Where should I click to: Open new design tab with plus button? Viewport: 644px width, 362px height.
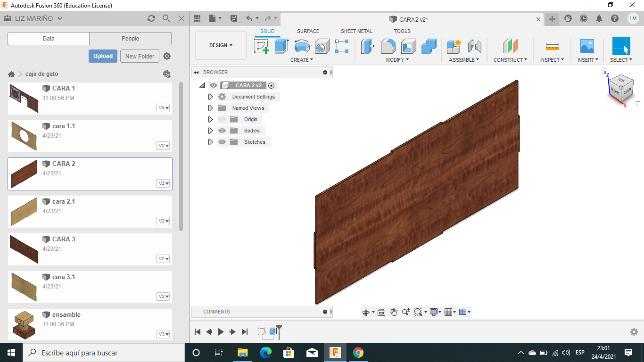tap(552, 19)
